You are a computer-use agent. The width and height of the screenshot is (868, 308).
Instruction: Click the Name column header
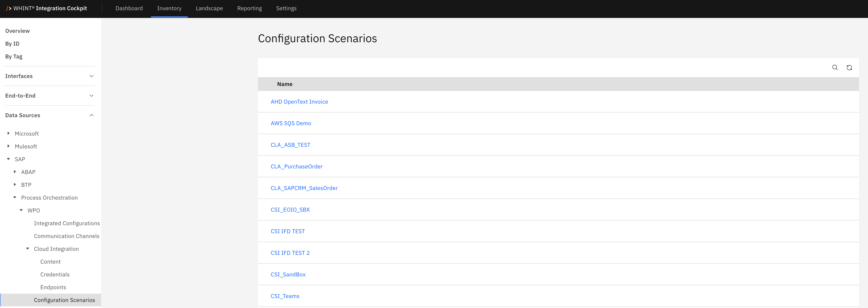pos(285,84)
